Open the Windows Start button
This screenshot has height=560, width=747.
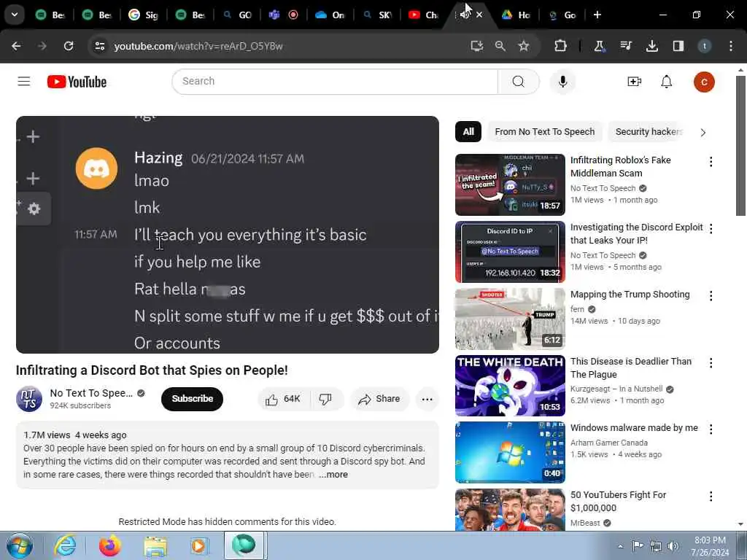click(x=20, y=545)
